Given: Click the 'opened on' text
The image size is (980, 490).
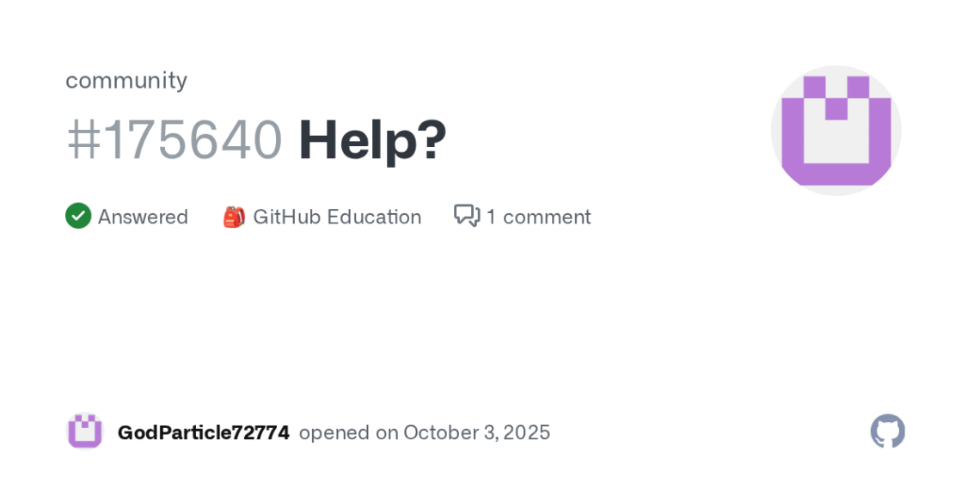Looking at the screenshot, I should [x=348, y=432].
